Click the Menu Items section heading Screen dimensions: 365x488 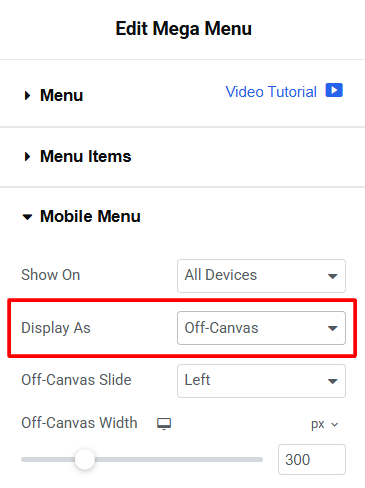click(86, 156)
